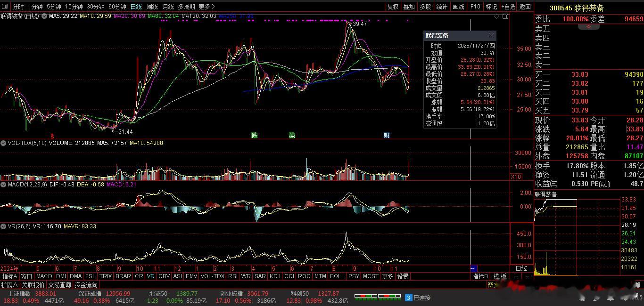Image resolution: width=644 pixels, height=306 pixels.
Task: Click the 跌 event marker on chart
Action: coord(255,136)
